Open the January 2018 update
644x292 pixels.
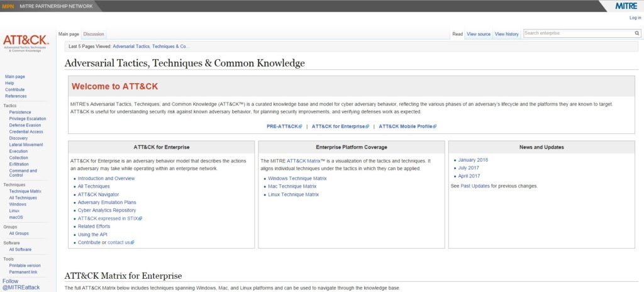pos(473,160)
